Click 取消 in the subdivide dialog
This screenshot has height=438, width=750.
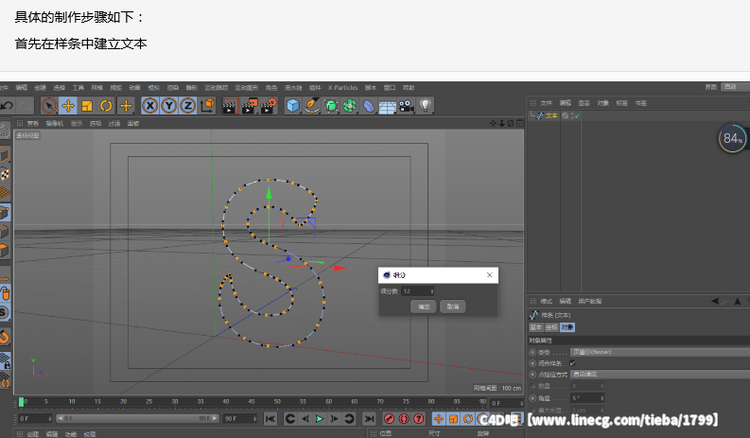click(453, 306)
